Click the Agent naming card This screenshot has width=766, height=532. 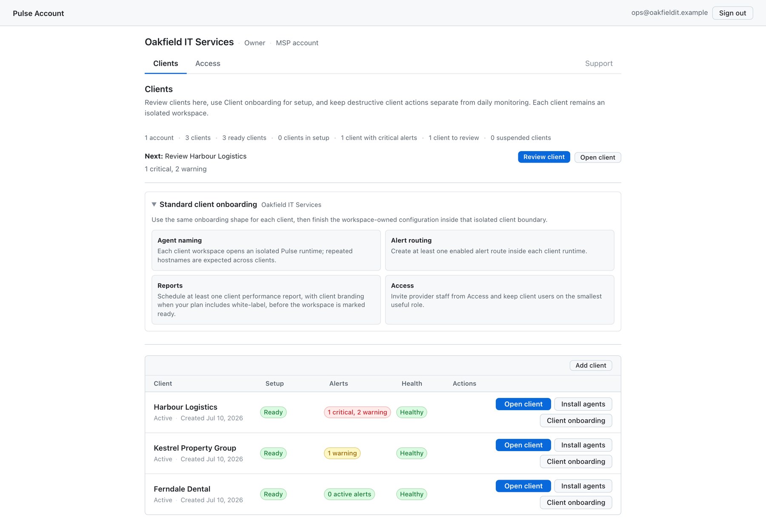[x=266, y=250]
